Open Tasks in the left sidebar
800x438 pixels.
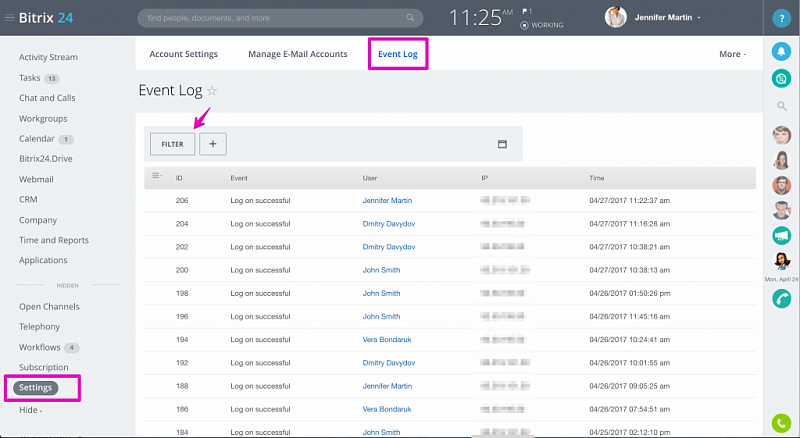tap(30, 78)
